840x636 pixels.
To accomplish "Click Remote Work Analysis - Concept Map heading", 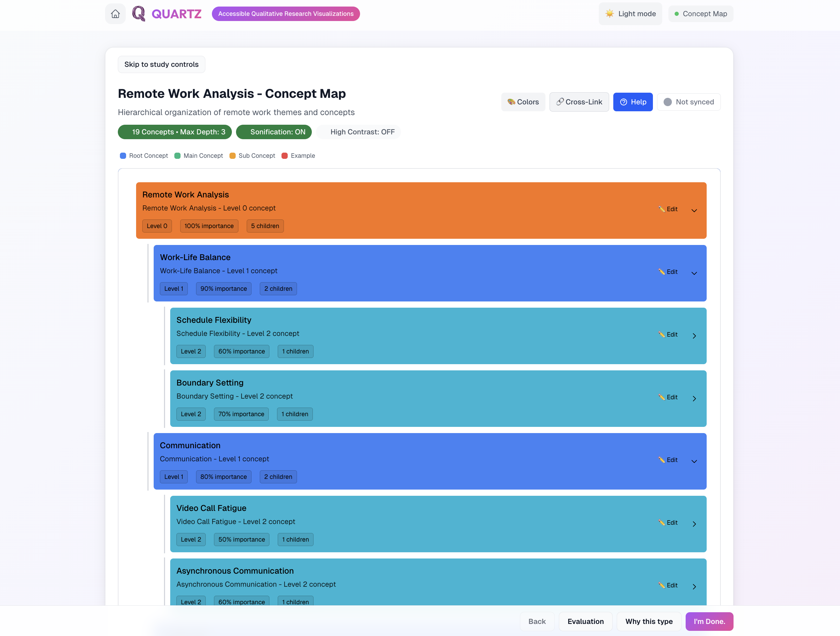I will point(232,93).
